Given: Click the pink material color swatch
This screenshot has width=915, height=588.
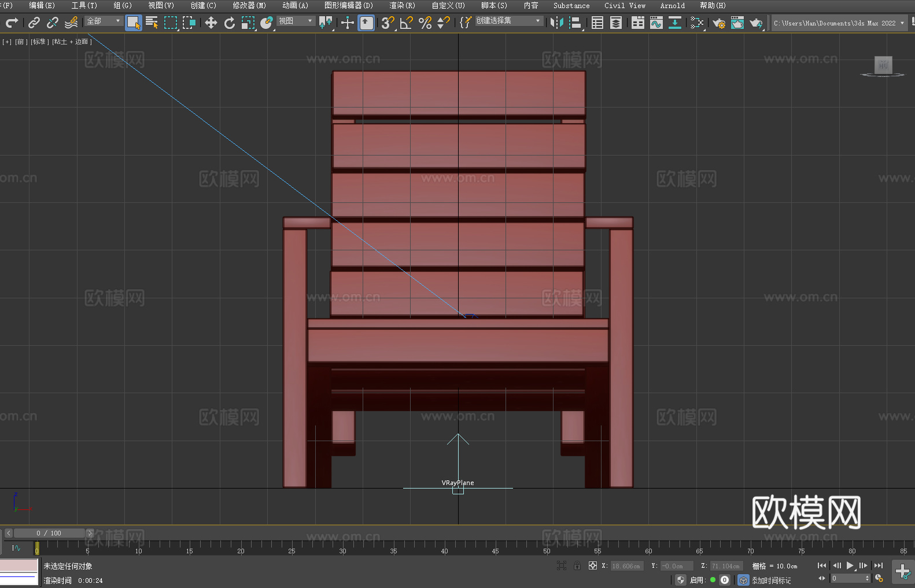Looking at the screenshot, I should 19,565.
